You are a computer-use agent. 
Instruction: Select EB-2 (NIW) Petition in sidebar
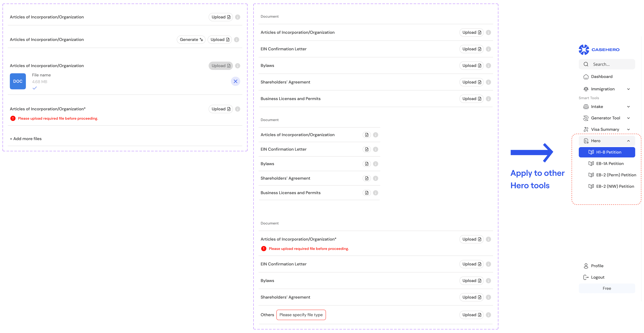pyautogui.click(x=615, y=186)
